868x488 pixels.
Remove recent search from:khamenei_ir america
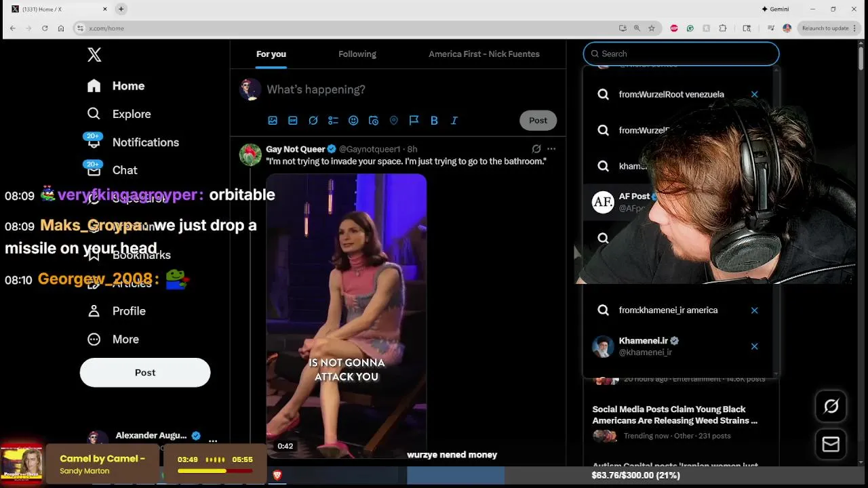tap(754, 310)
